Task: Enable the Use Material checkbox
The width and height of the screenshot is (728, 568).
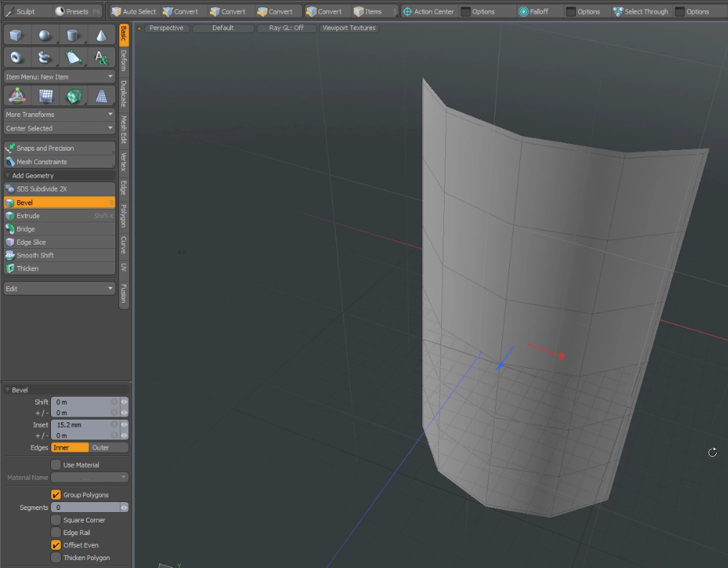Action: 56,465
